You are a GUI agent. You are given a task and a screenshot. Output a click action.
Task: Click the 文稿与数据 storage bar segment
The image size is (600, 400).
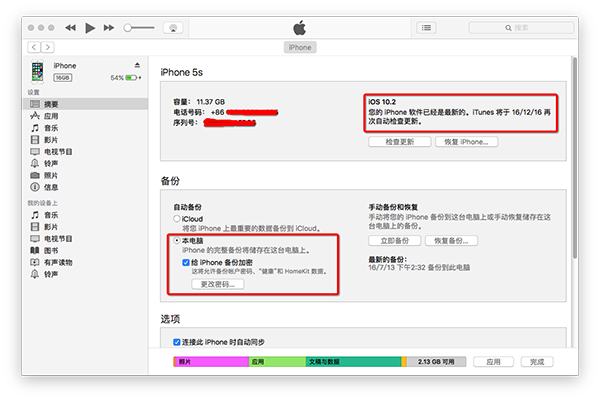click(354, 362)
